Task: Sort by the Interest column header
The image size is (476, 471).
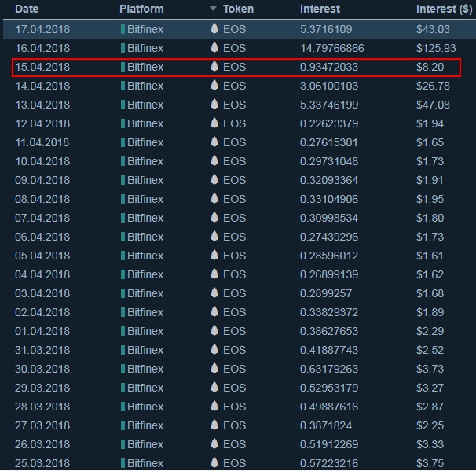Action: [320, 9]
